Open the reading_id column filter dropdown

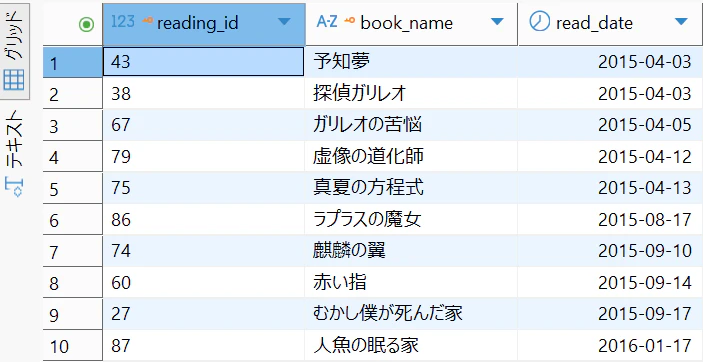click(x=284, y=22)
